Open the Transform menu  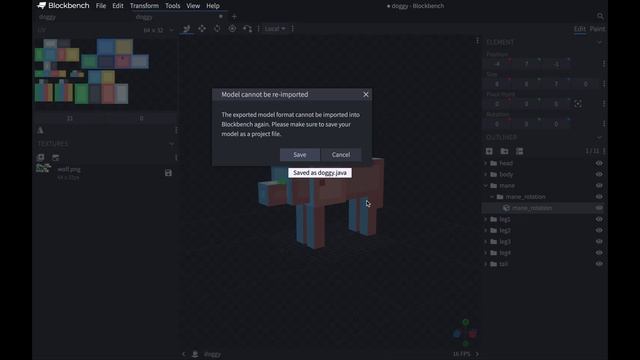(x=144, y=6)
